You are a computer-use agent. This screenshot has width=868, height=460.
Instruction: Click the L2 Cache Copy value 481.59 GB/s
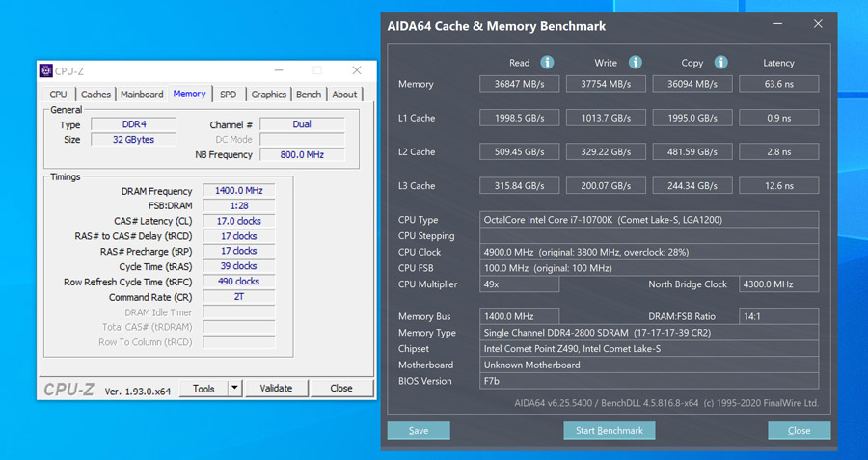[x=692, y=151]
